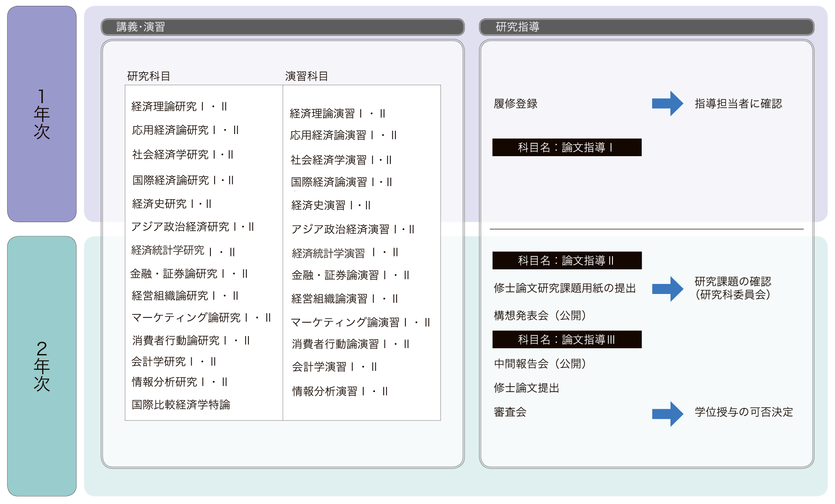This screenshot has width=835, height=504.
Task: Click the 科目名:論文指導Ⅲ black label
Action: click(567, 339)
